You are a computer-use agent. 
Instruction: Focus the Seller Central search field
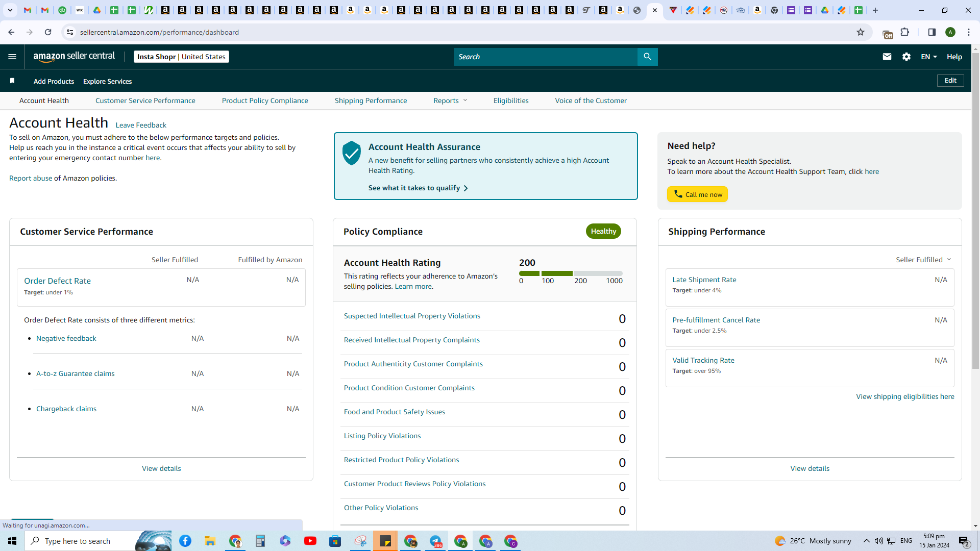click(545, 57)
